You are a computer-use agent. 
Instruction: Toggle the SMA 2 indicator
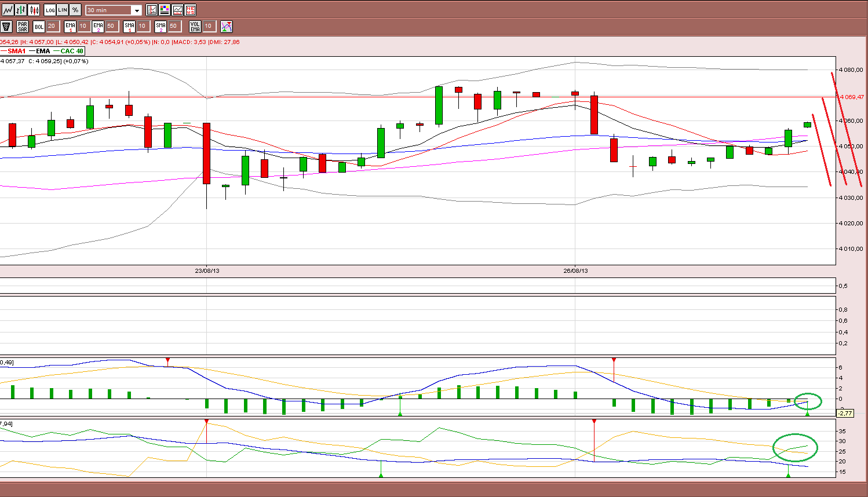coord(161,27)
